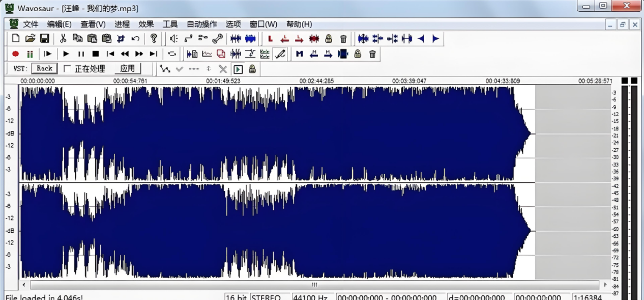Undo the last edit using the toolbar
This screenshot has height=300, width=644.
(x=135, y=39)
